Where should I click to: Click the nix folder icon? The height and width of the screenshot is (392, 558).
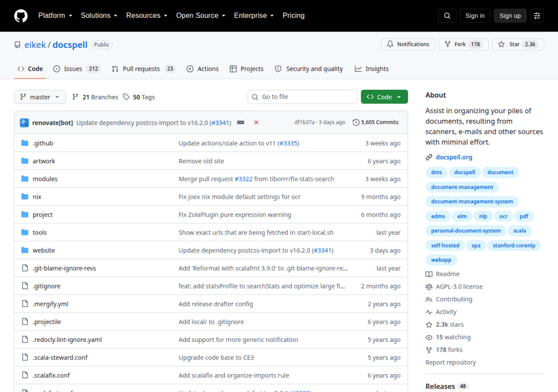point(25,197)
